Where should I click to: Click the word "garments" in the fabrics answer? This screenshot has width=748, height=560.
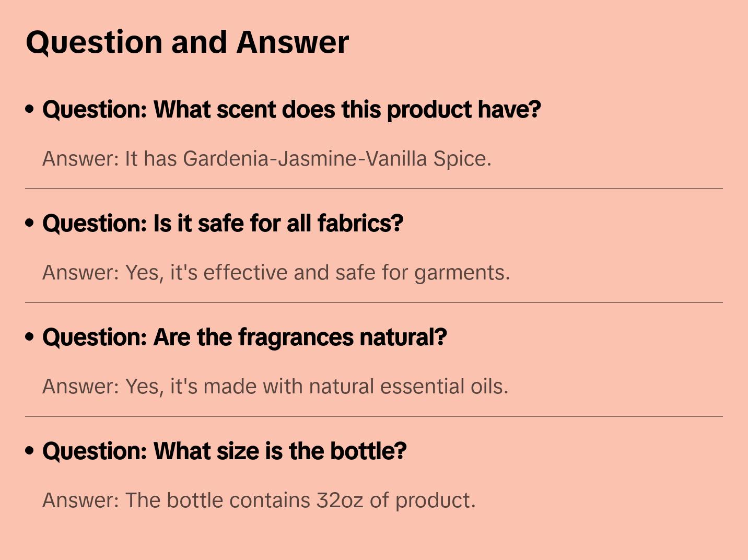461,273
